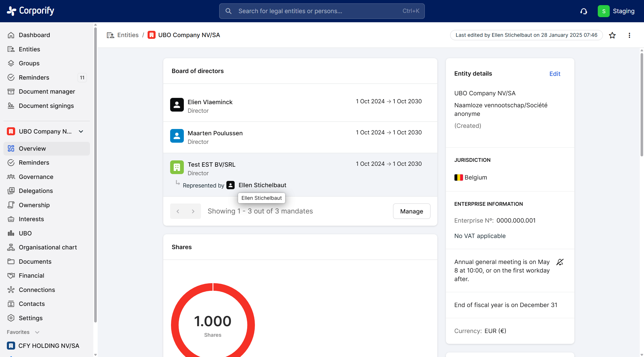Click the headset support icon
This screenshot has height=357, width=644.
pyautogui.click(x=583, y=11)
